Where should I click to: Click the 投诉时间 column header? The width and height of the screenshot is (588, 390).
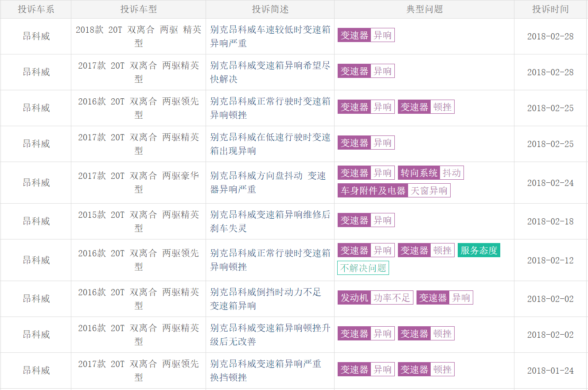pyautogui.click(x=550, y=9)
